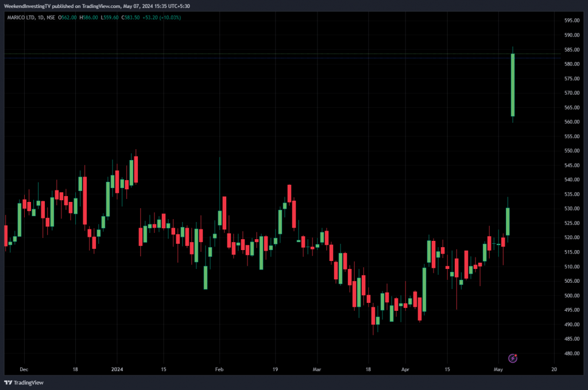Click the 500.00 price axis label
The width and height of the screenshot is (588, 390).
[571, 295]
